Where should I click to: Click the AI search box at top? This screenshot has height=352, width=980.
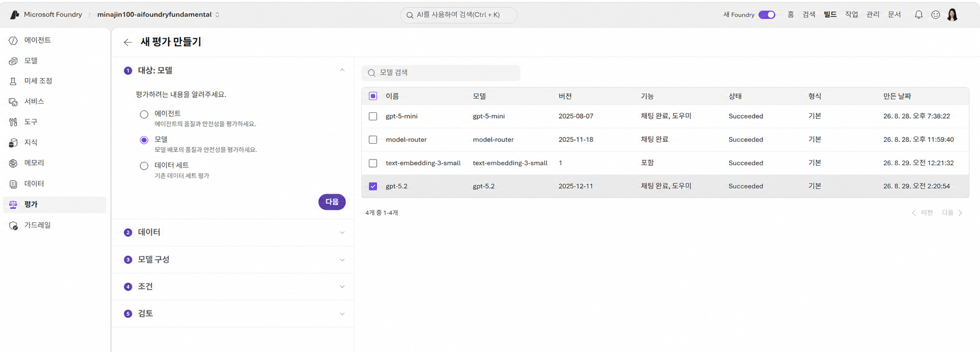[x=458, y=15]
